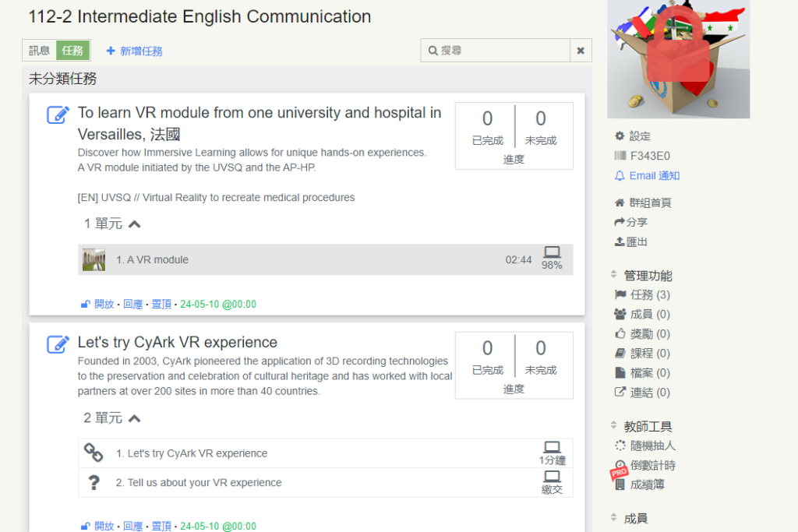Click the F343E0 group code

point(650,156)
